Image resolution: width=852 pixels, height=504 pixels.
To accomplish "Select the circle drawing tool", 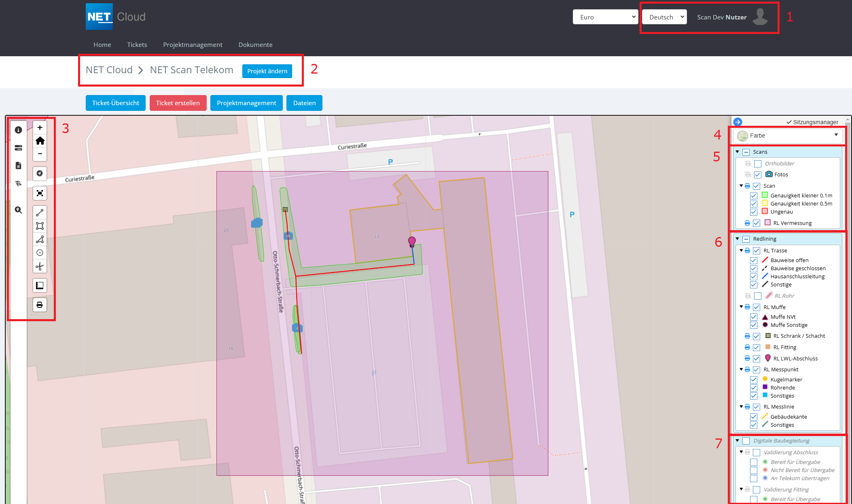I will coord(40,253).
